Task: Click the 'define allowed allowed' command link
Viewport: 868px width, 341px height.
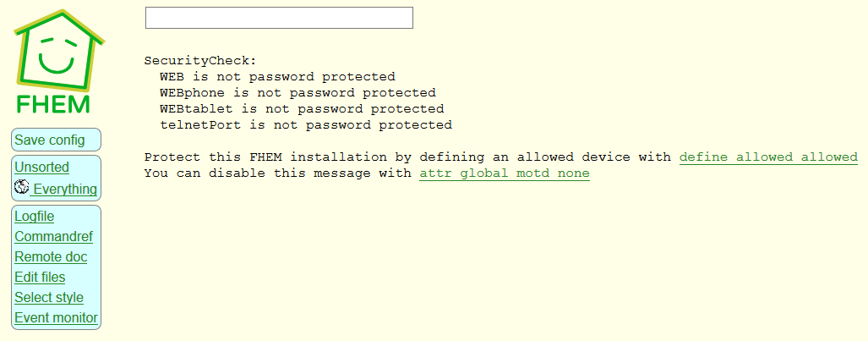Action: 768,157
